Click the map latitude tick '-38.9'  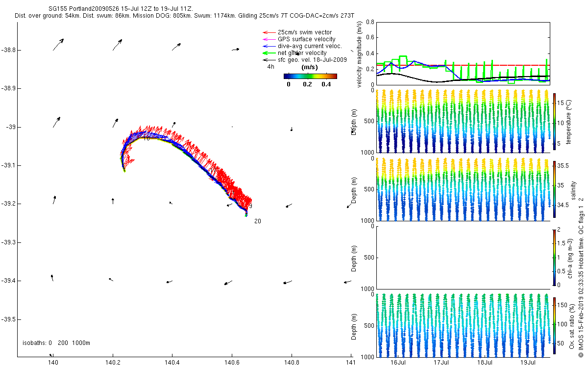(x=8, y=88)
